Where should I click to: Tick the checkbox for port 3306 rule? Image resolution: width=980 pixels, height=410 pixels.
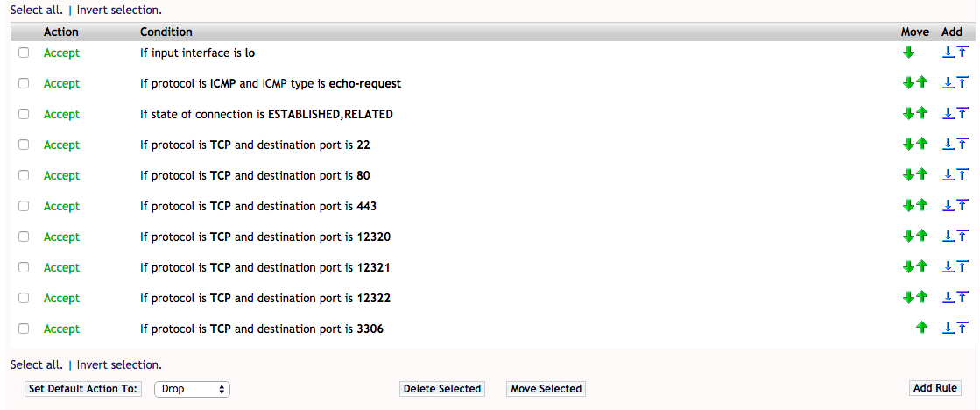(24, 329)
